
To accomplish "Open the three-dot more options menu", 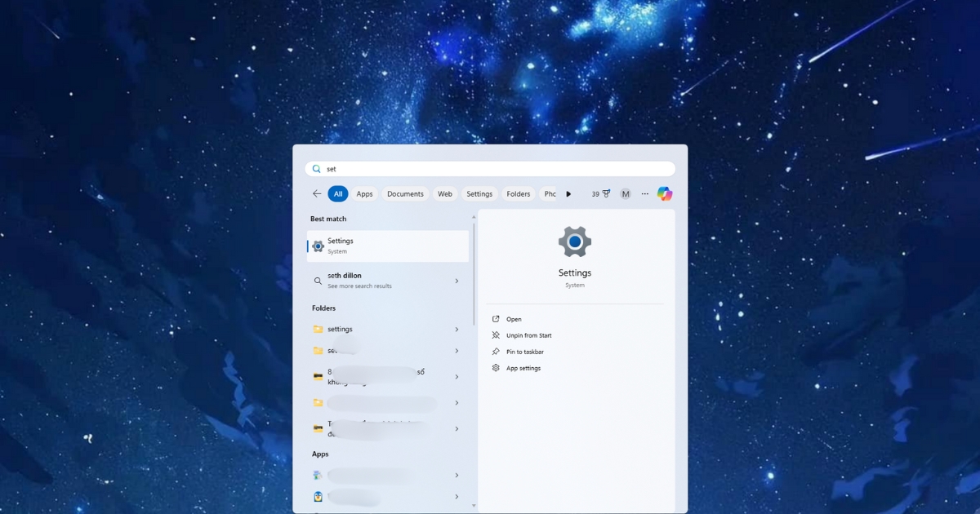I will [645, 194].
